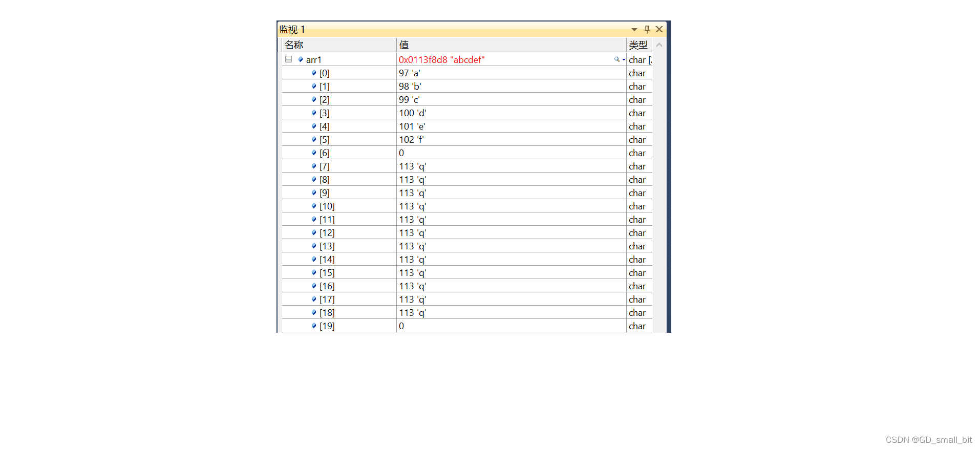Click the variable icon beside [3]

pyautogui.click(x=314, y=113)
